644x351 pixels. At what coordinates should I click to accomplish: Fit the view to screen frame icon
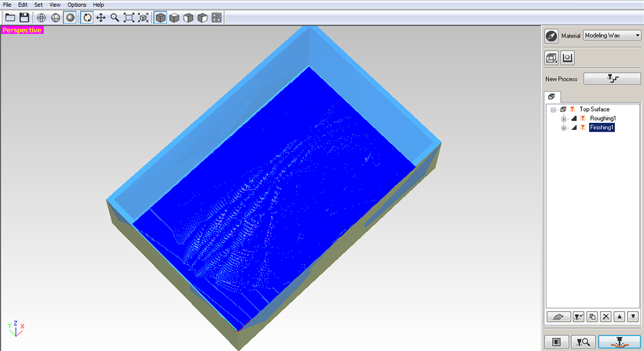pos(129,18)
